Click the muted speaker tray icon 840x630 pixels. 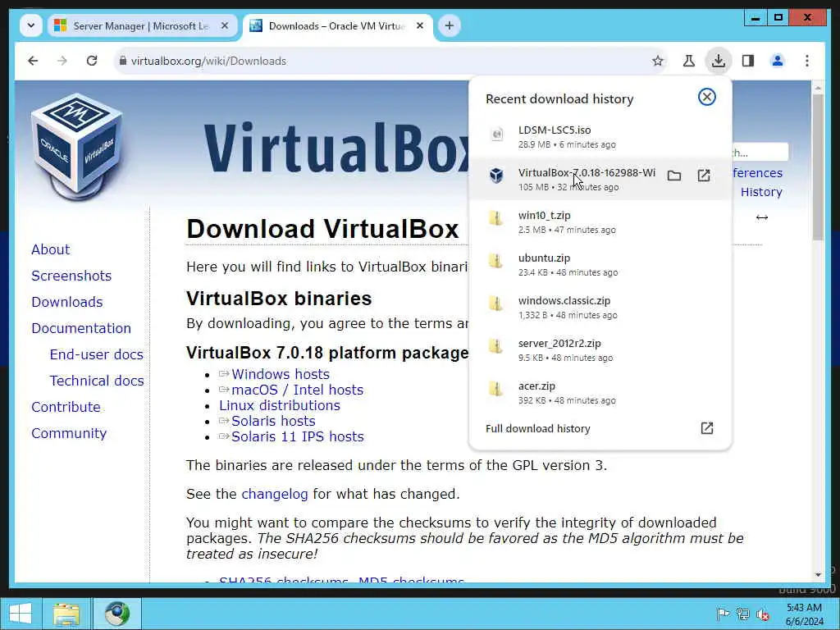[762, 614]
